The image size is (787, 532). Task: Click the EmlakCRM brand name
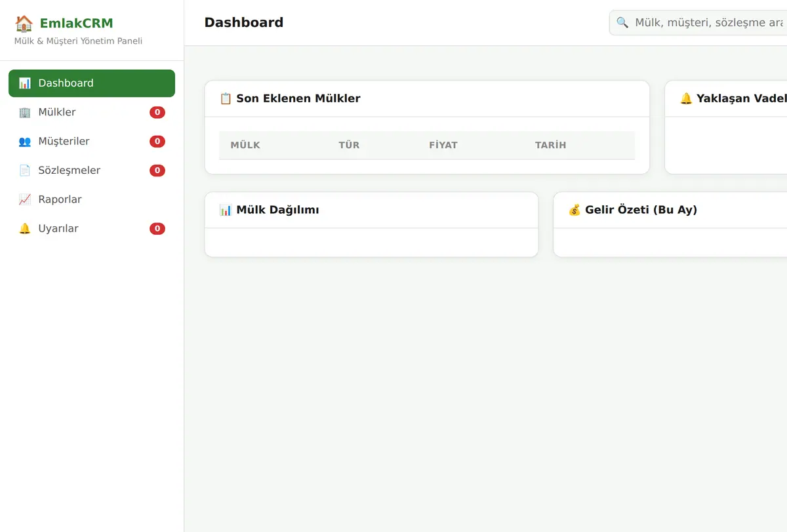tap(76, 24)
